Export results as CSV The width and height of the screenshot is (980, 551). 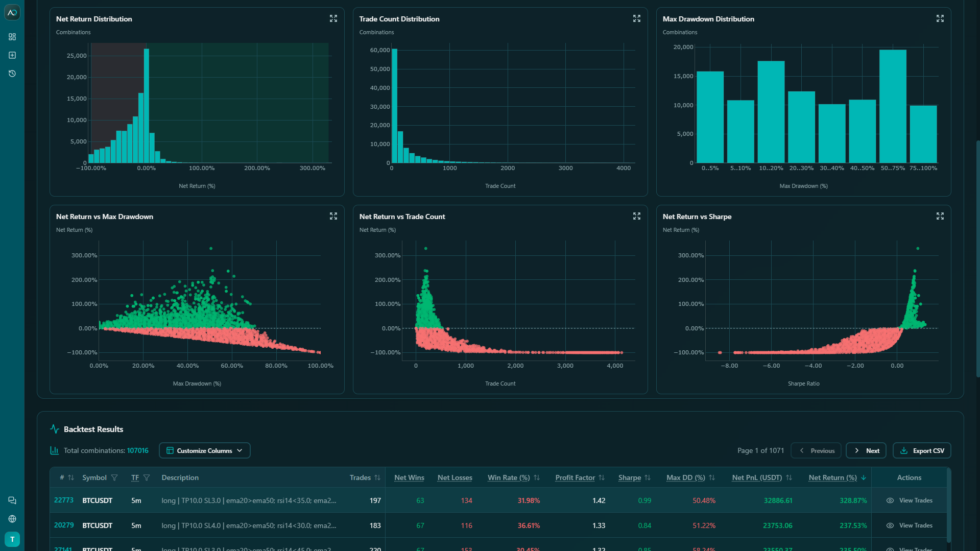(x=922, y=450)
